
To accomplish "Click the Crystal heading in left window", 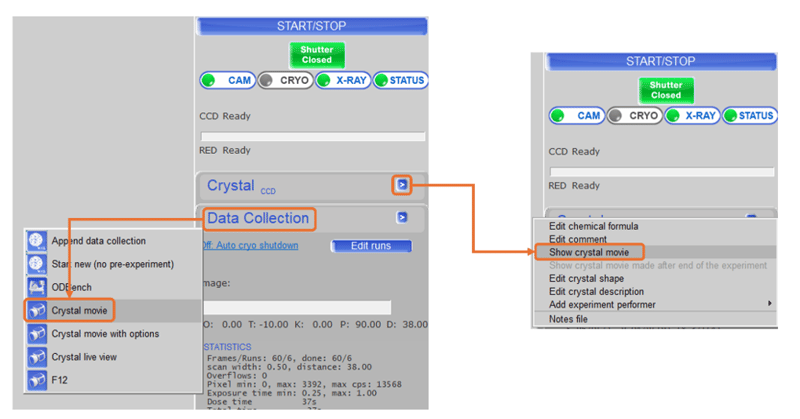I will (231, 185).
